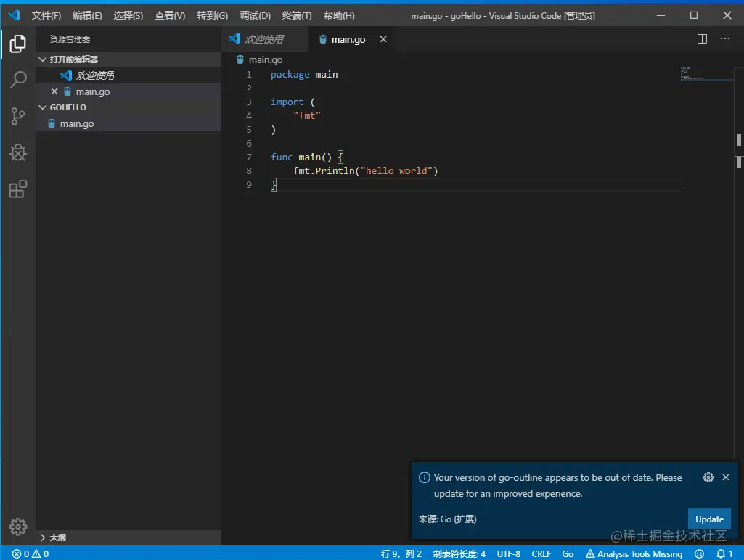744x560 pixels.
Task: Dismiss the go-outline notification
Action: click(x=726, y=477)
